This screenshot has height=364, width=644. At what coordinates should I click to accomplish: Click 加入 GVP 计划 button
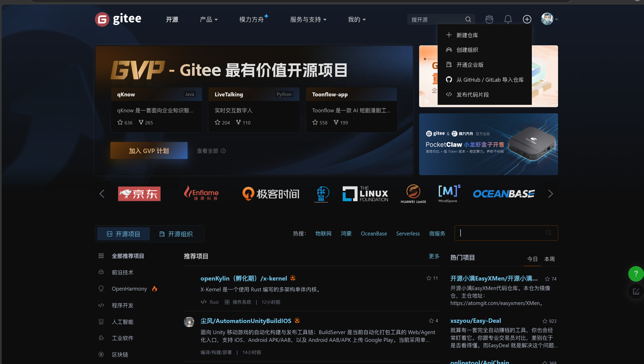pos(149,151)
